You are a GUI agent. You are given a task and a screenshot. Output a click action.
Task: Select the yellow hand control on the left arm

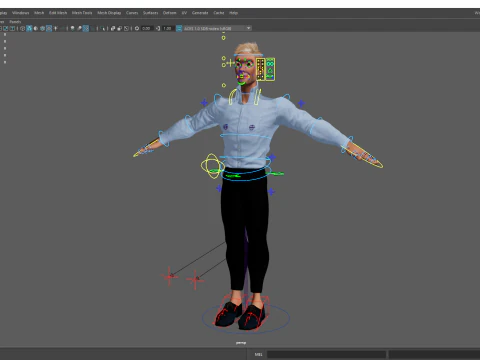146,149
